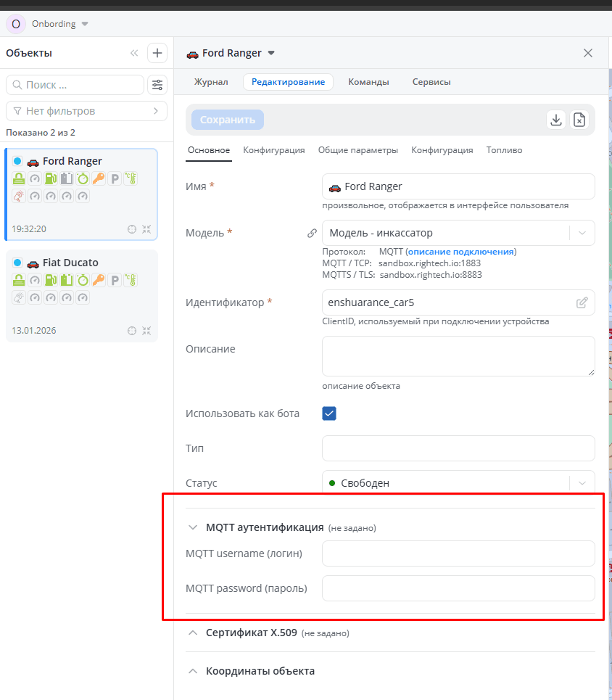Collapse the Объекты panel with double chevron
This screenshot has width=612, height=700.
pos(134,53)
